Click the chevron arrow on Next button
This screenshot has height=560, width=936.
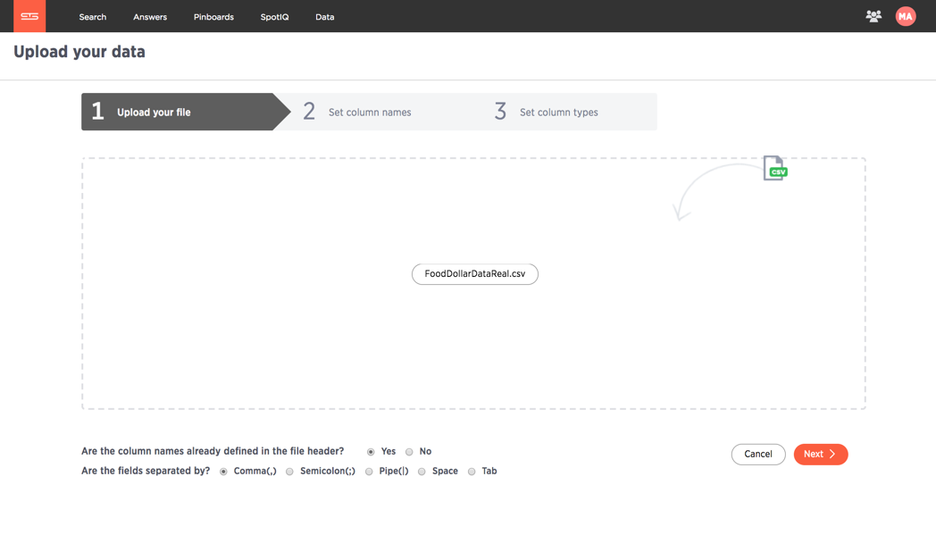[832, 455]
